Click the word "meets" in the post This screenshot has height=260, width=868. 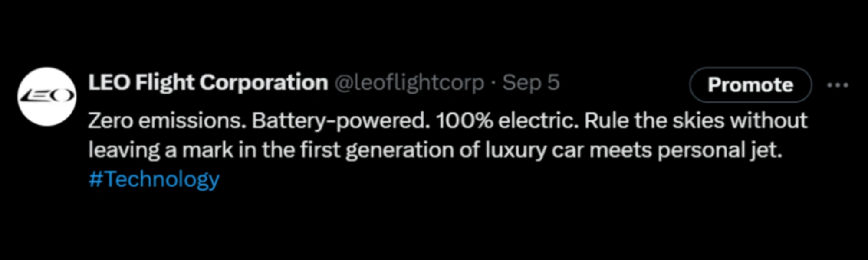coord(620,150)
